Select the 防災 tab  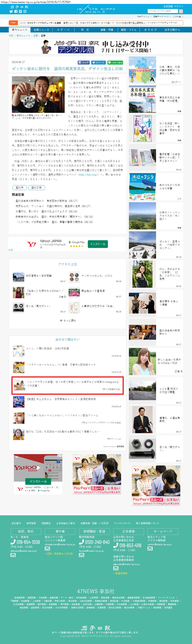85,30
